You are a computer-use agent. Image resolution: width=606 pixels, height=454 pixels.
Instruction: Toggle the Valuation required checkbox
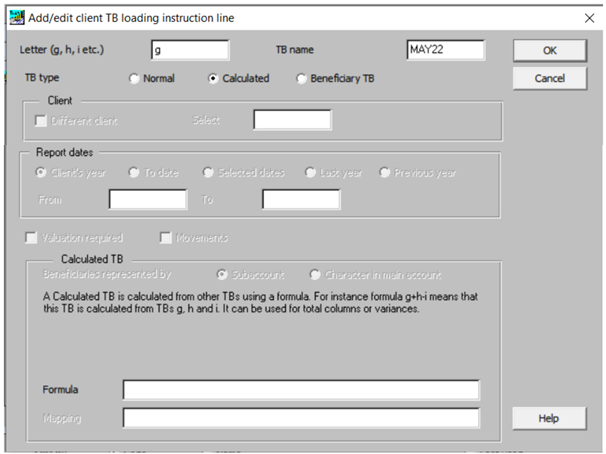pos(74,237)
